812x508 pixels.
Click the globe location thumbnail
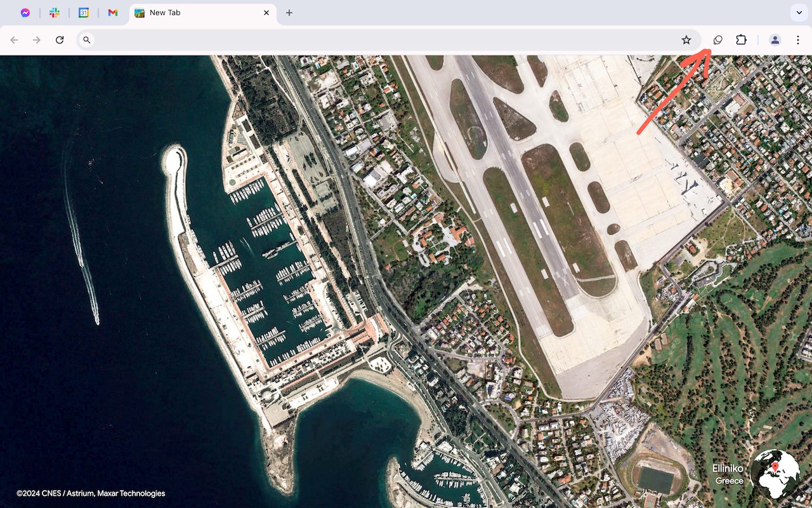[x=775, y=474]
